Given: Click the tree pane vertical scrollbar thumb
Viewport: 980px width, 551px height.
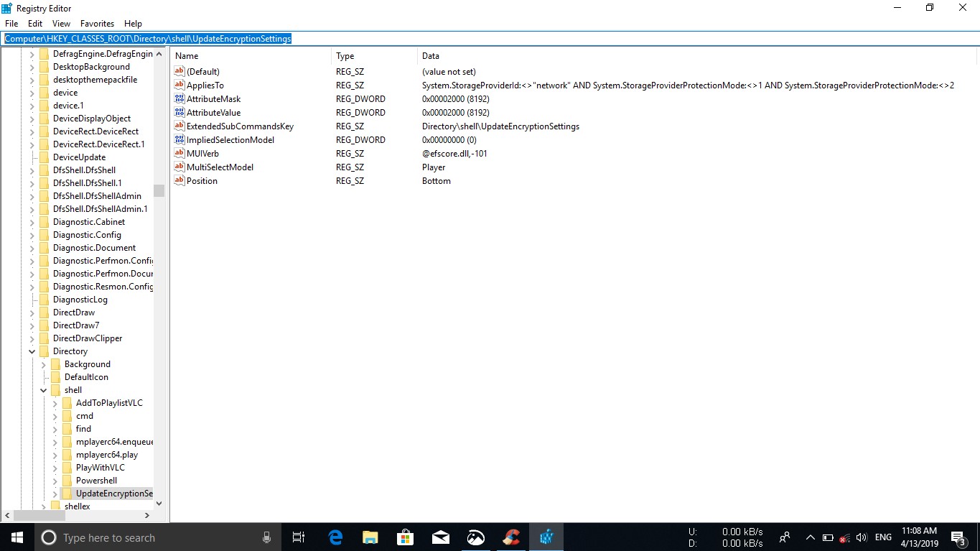Looking at the screenshot, I should point(159,190).
